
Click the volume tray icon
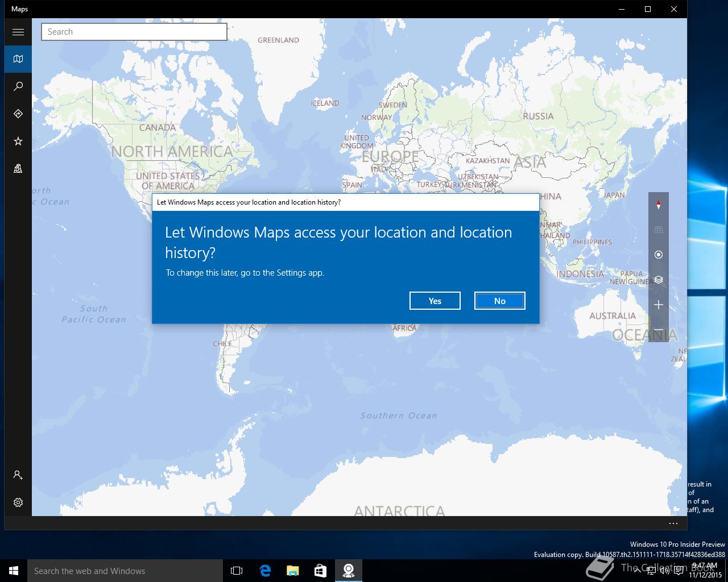664,571
